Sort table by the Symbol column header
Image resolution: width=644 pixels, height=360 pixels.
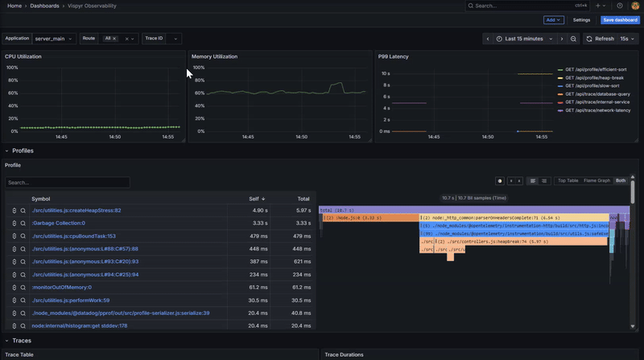[41, 199]
